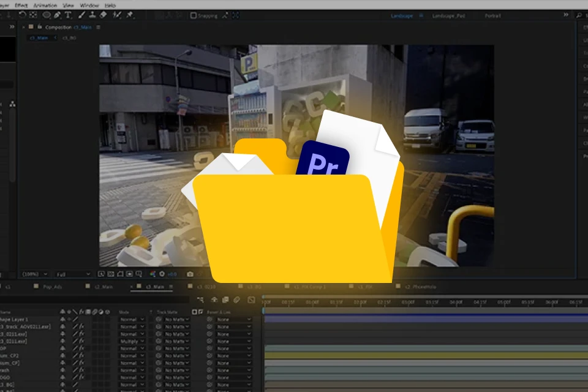Click the Region of Interest icon

129,274
